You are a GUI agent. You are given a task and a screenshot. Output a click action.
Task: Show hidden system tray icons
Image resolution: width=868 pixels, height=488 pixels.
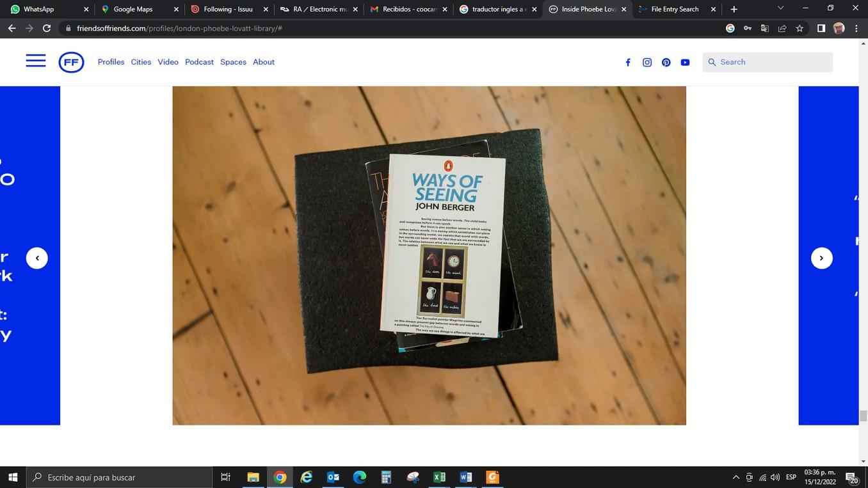click(x=735, y=477)
